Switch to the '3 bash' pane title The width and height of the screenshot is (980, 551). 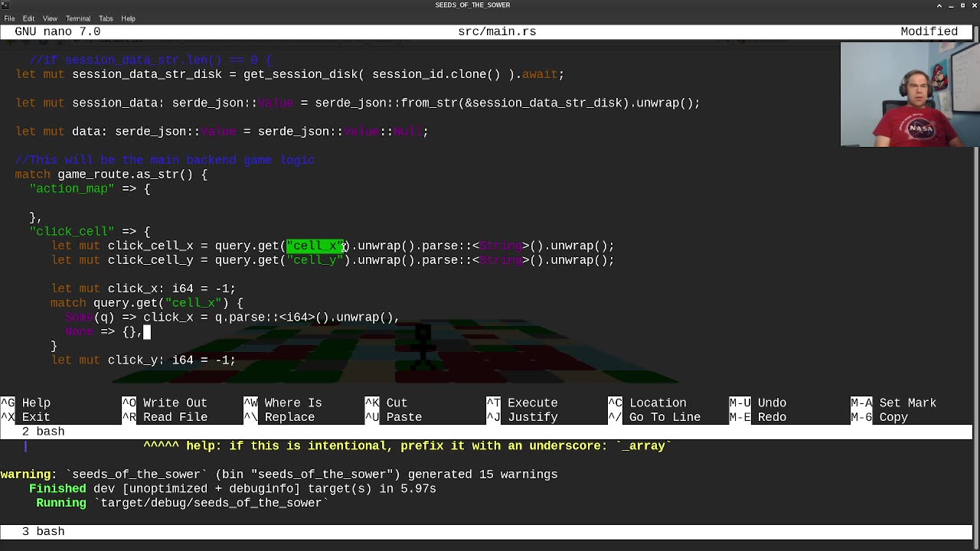coord(43,531)
